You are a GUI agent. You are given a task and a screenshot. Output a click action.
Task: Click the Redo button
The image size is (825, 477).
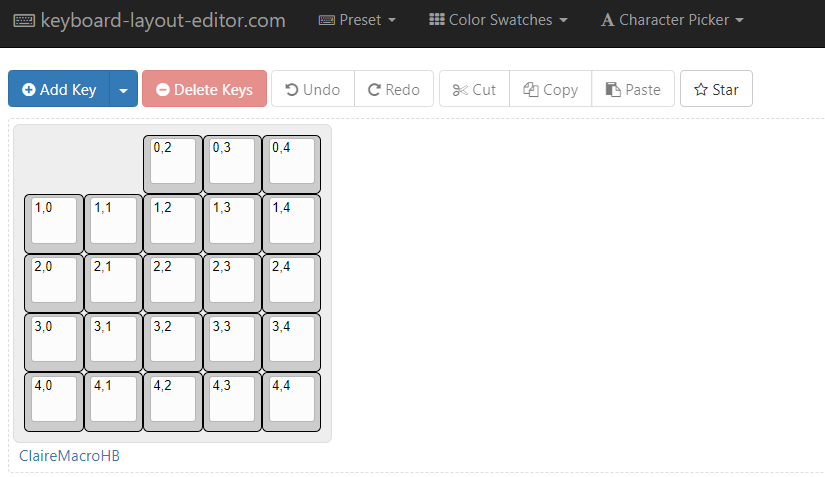pos(394,89)
